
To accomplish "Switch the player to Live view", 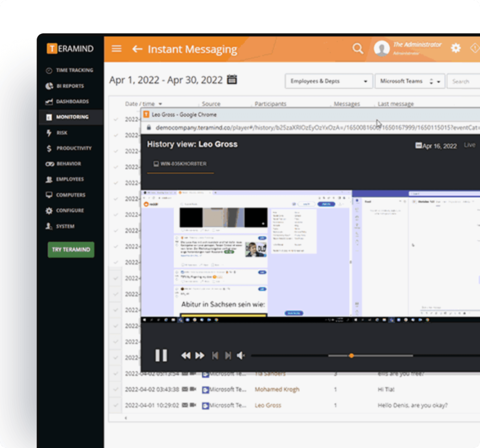I will 470,145.
